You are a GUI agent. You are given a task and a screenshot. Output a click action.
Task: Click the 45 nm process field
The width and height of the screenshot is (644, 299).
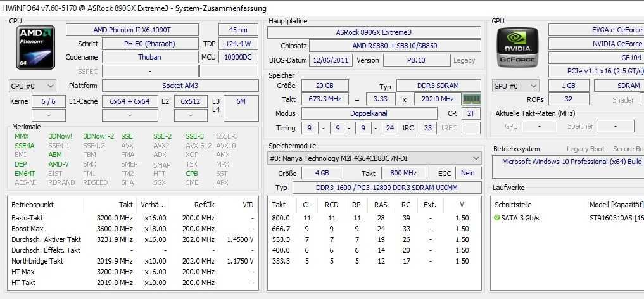click(x=238, y=30)
